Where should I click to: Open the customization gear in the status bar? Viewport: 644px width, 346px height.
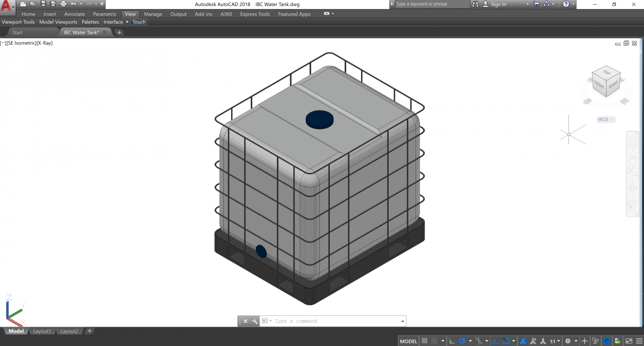click(x=567, y=340)
